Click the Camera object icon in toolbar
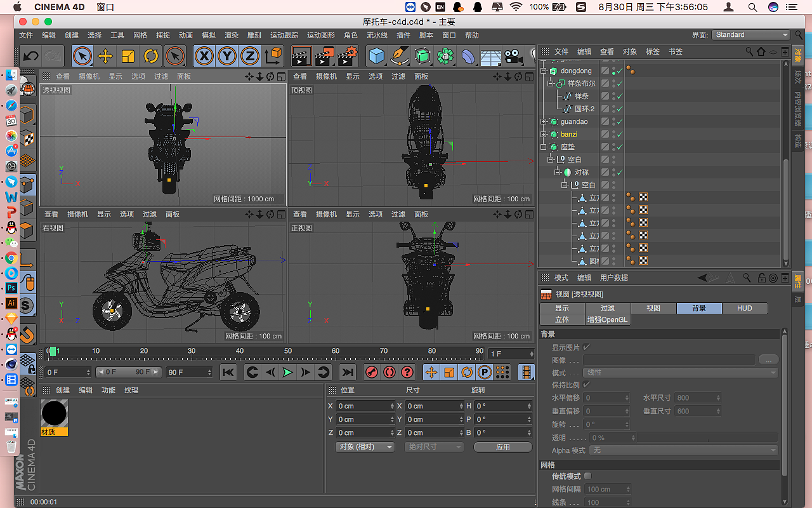Viewport: 812px width, 508px height. pyautogui.click(x=512, y=57)
